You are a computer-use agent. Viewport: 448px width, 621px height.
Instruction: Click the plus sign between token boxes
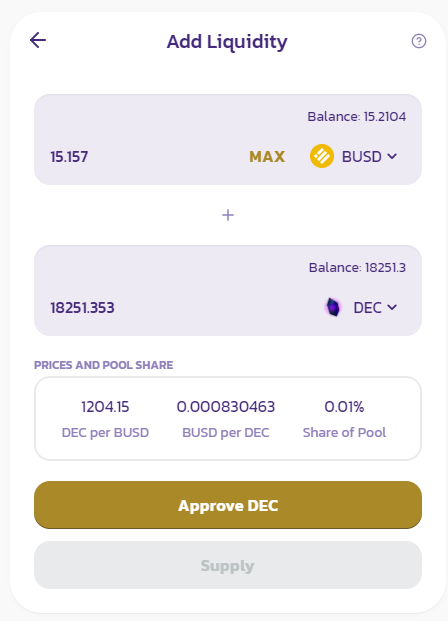coord(228,215)
